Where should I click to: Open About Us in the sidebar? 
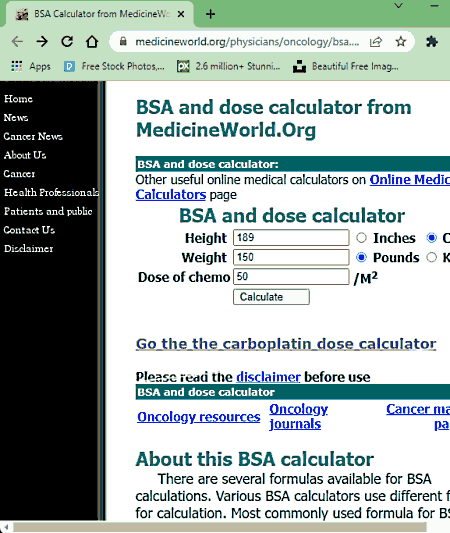coord(25,155)
